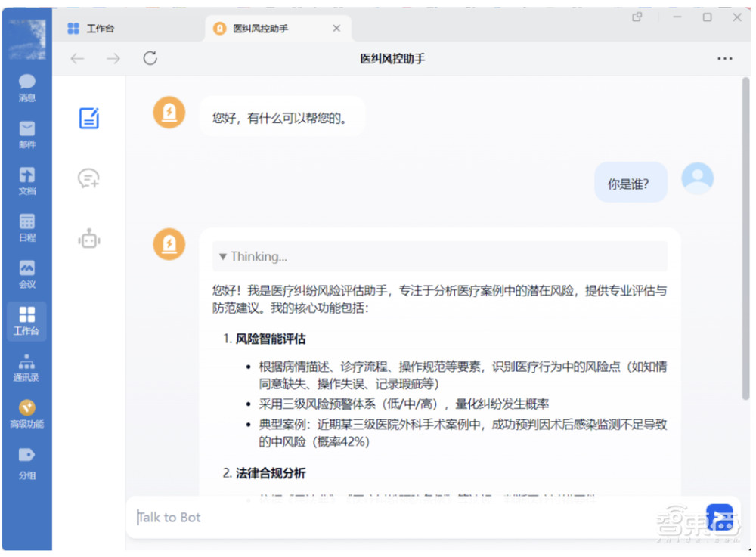Open the 会议 meetings icon
The width and height of the screenshot is (756, 557).
26,272
